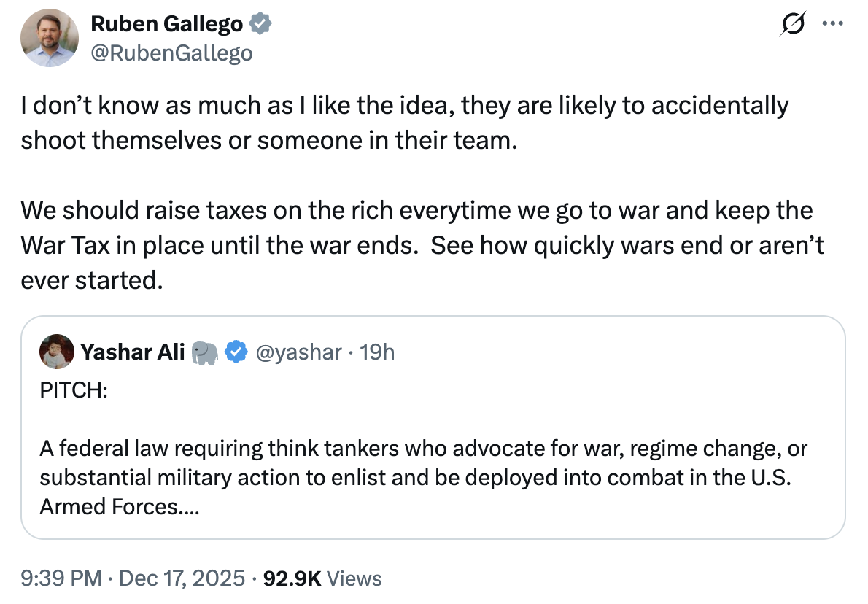Image resolution: width=868 pixels, height=604 pixels.
Task: Open @RubenGallego handle link
Action: coord(172,52)
